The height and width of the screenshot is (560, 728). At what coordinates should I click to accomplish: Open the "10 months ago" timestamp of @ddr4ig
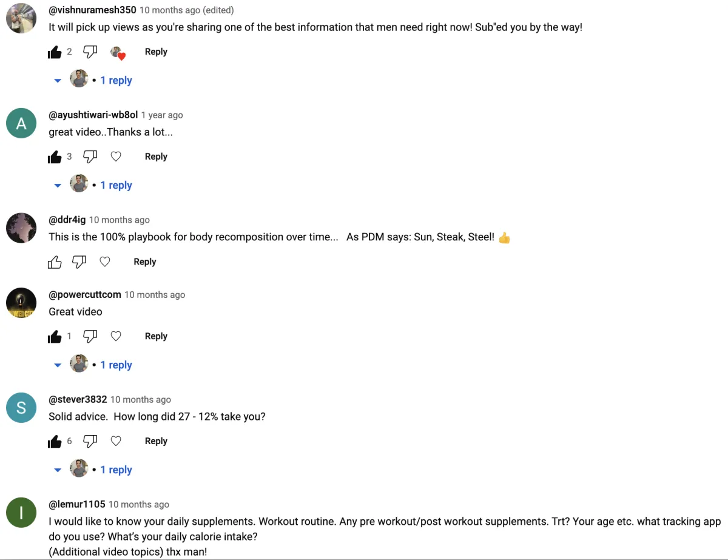[x=120, y=220]
